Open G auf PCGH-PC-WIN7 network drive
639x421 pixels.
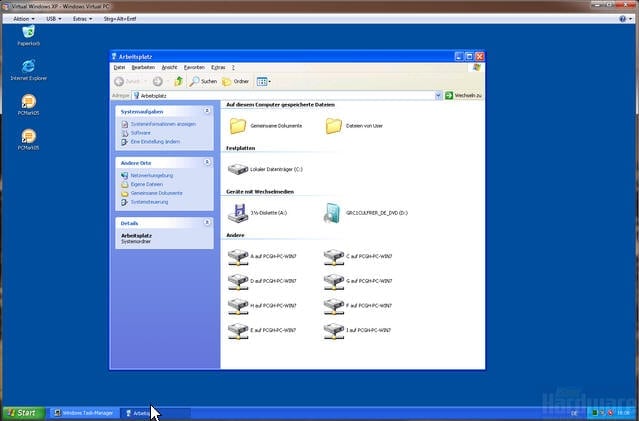tap(358, 281)
